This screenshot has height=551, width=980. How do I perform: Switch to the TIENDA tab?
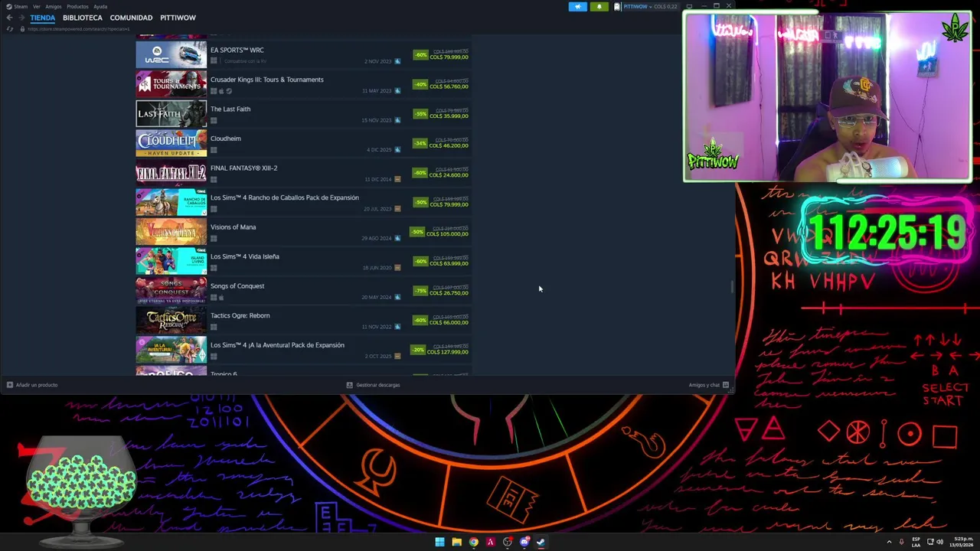pos(43,18)
